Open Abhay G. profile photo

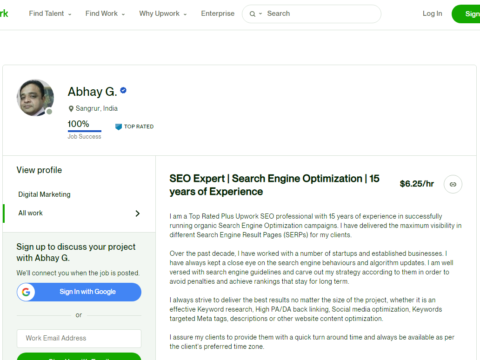35,98
